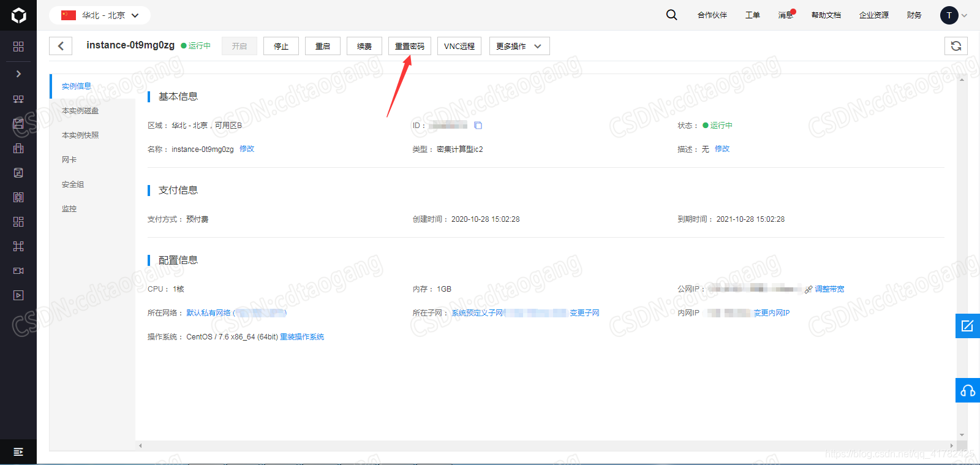Screen dimensions: 980x465
Task: Open 合作伙伴 in the top navigation
Action: tap(712, 15)
